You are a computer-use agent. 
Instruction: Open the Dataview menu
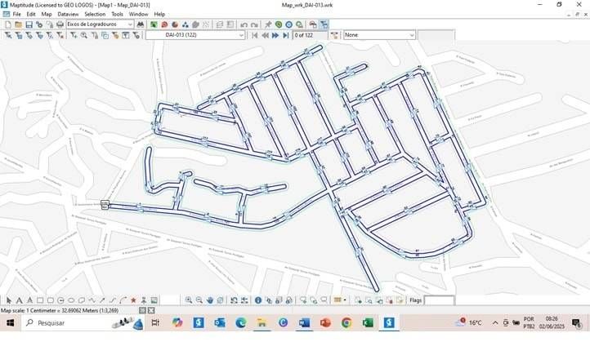(x=68, y=14)
